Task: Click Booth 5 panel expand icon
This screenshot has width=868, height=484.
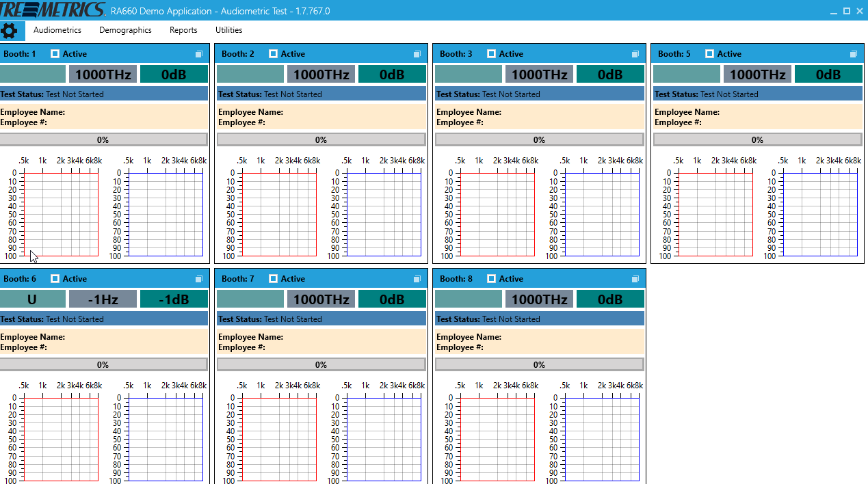Action: pos(854,54)
